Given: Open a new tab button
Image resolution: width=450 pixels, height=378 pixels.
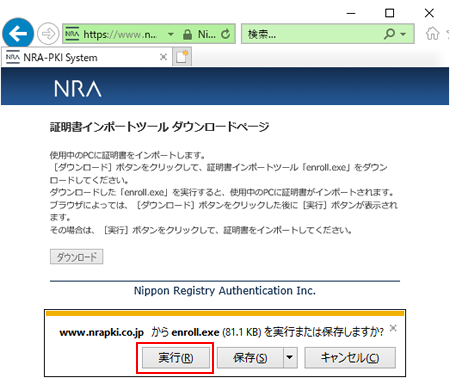Looking at the screenshot, I should 182,57.
